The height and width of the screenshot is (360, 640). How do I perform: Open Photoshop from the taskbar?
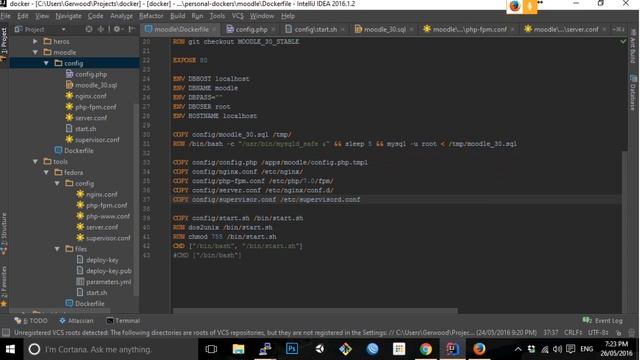tap(292, 349)
